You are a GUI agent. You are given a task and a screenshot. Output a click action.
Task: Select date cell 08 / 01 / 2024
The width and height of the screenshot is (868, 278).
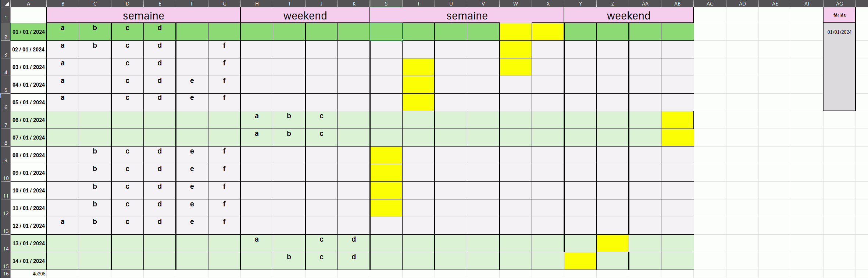[29, 155]
